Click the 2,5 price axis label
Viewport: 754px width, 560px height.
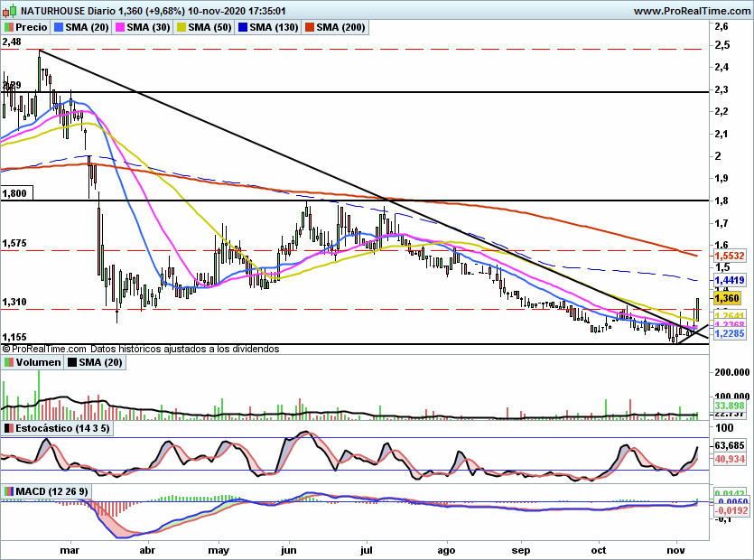click(721, 45)
